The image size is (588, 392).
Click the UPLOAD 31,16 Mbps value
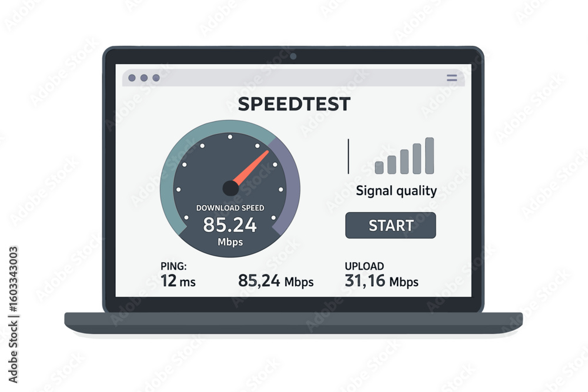[x=382, y=281]
